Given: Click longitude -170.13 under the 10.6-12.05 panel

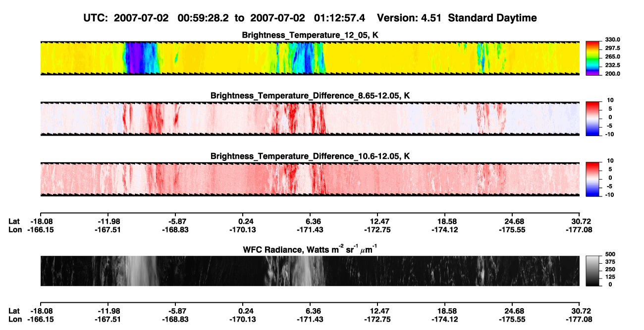Looking at the screenshot, I should [242, 230].
